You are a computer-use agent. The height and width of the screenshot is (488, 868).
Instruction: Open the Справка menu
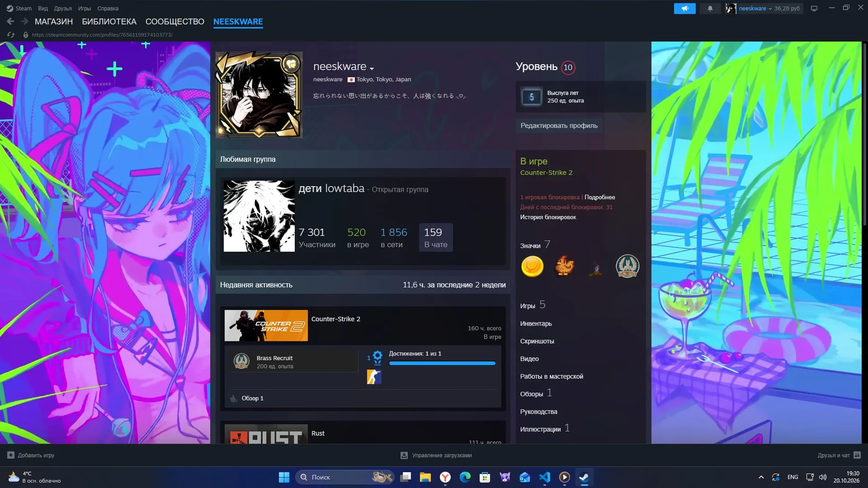(x=108, y=8)
